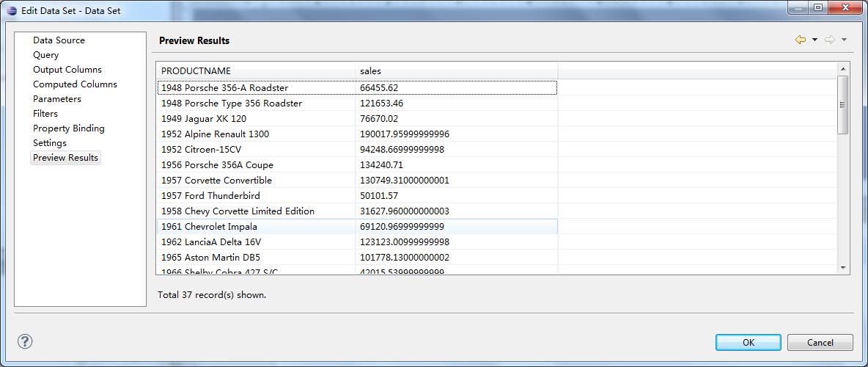Click sales value 121653.46
The height and width of the screenshot is (367, 868).
pos(381,103)
